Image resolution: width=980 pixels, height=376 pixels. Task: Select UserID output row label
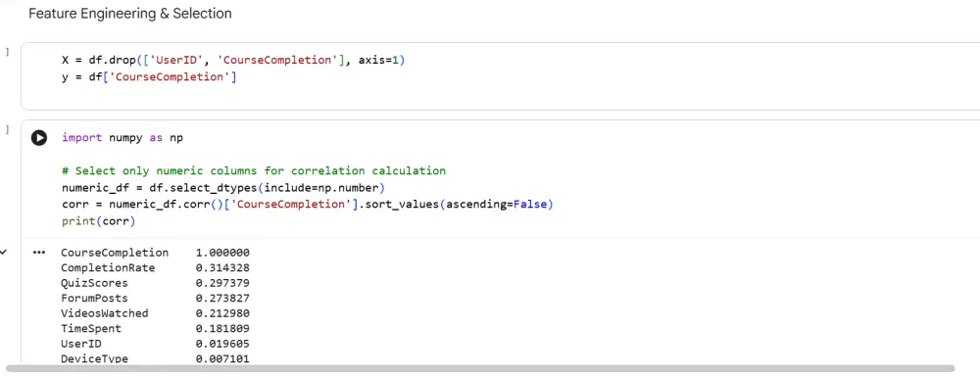coord(80,344)
